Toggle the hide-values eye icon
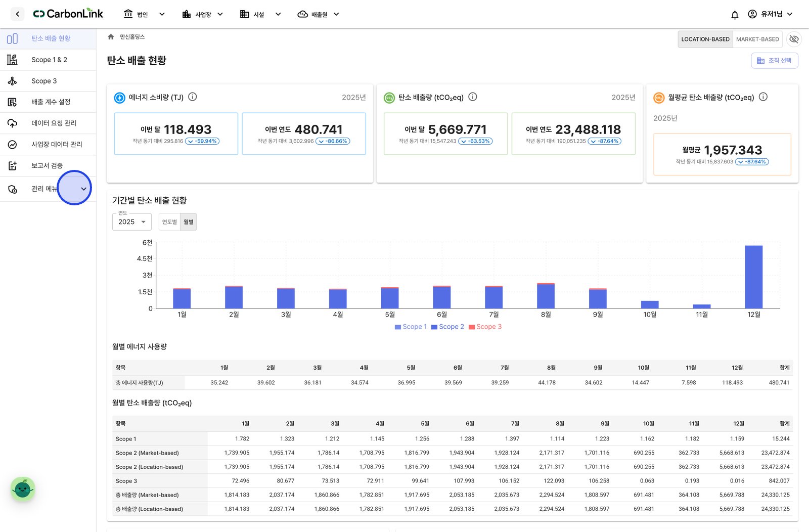The height and width of the screenshot is (532, 809). [794, 39]
